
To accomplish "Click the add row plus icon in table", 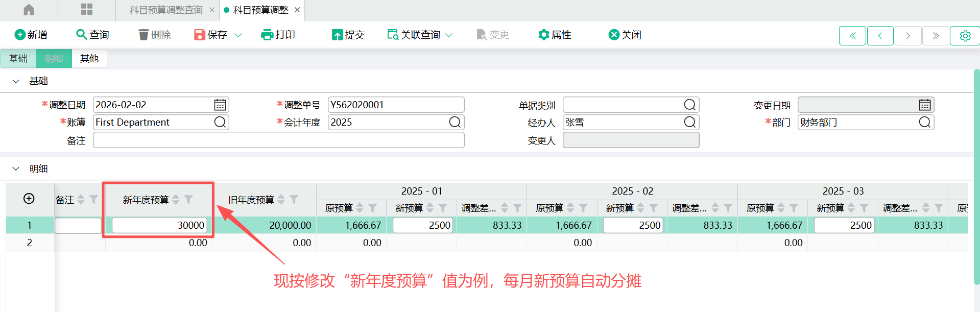I will tap(29, 199).
